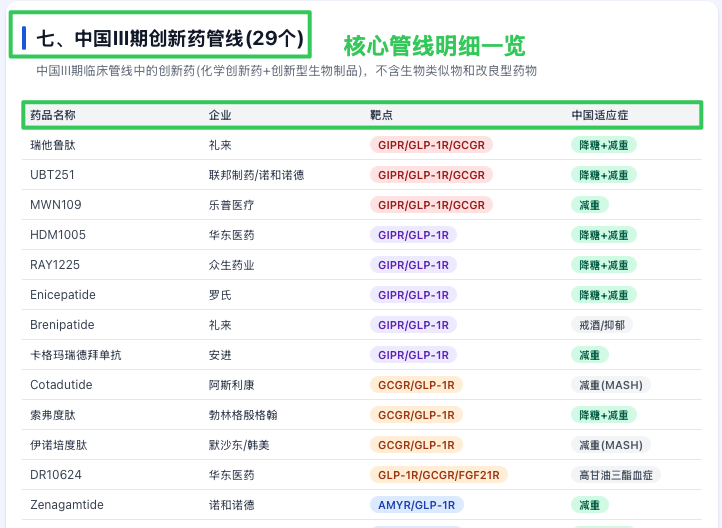722x528 pixels.
Task: Select the drug name UBT251
Action: (52, 175)
